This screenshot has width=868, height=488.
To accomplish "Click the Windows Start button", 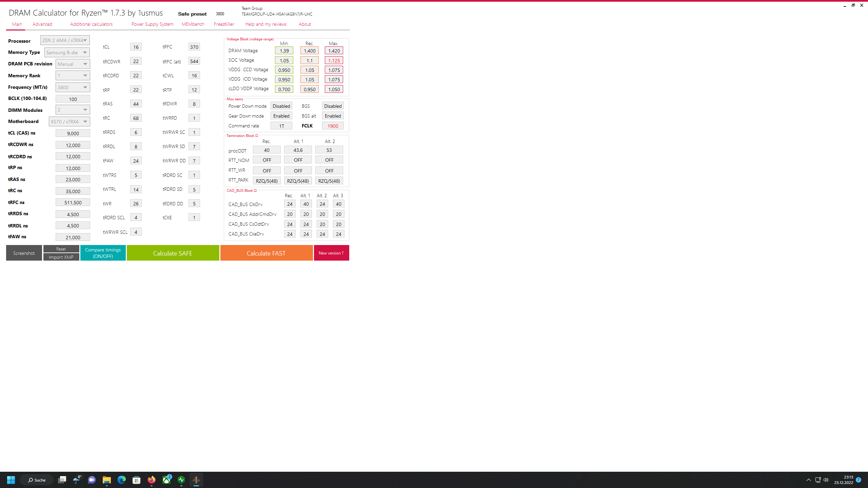I will pos(11,480).
